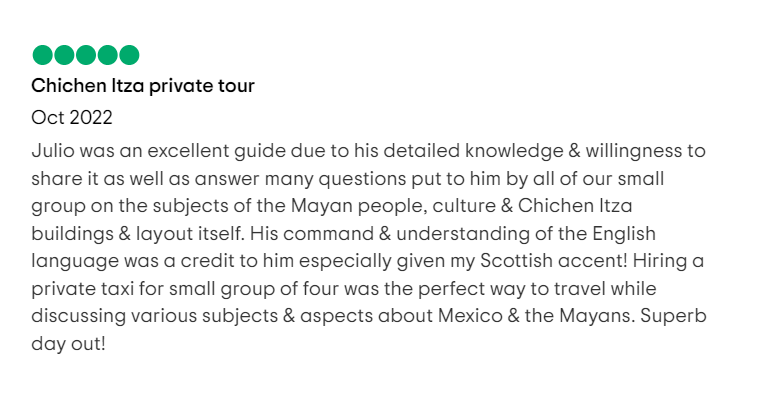Click 'English' in the review paragraph

(x=624, y=233)
